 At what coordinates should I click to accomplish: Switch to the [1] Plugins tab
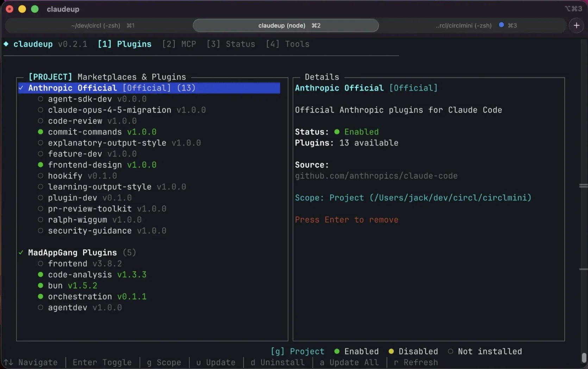125,44
